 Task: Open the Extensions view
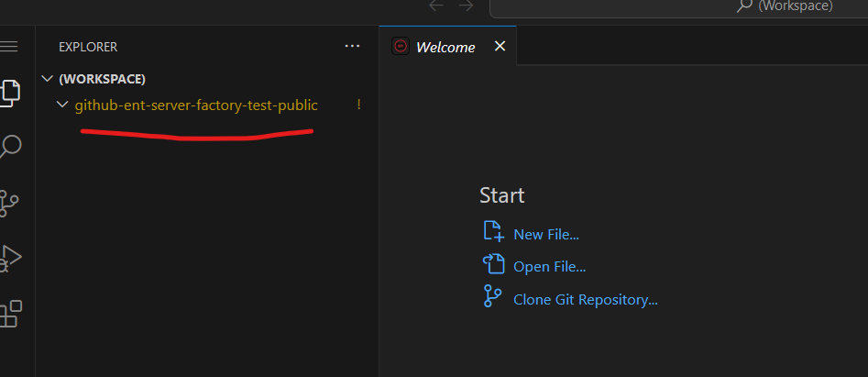tap(9, 314)
